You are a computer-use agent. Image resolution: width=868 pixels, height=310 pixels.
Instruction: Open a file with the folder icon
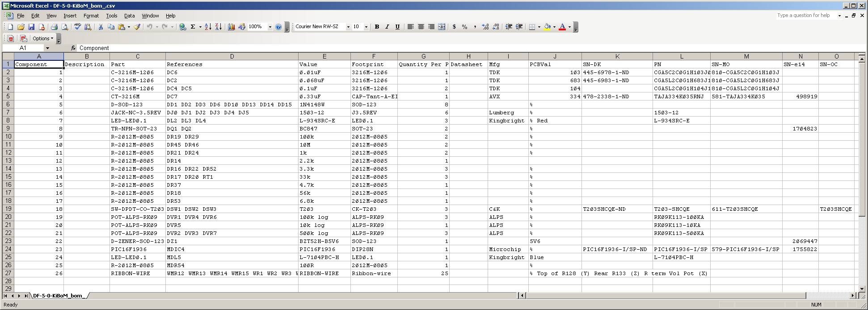21,27
